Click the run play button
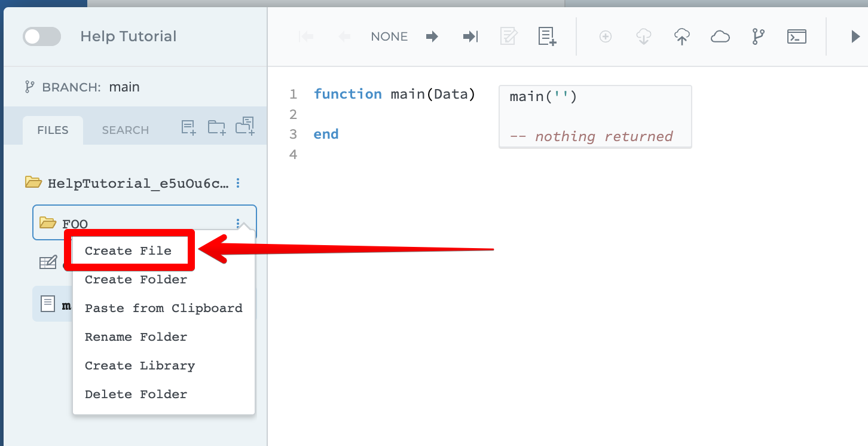This screenshot has height=446, width=868. 855,36
